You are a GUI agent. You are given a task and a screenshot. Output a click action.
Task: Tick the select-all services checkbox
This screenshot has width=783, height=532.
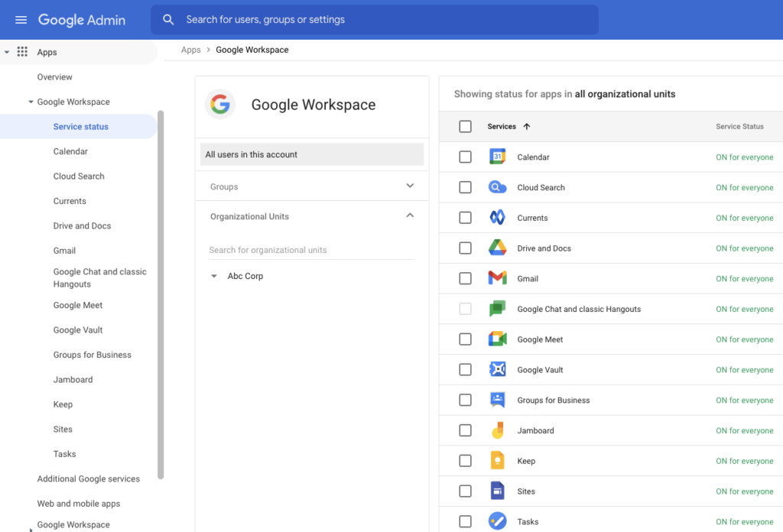click(x=465, y=126)
